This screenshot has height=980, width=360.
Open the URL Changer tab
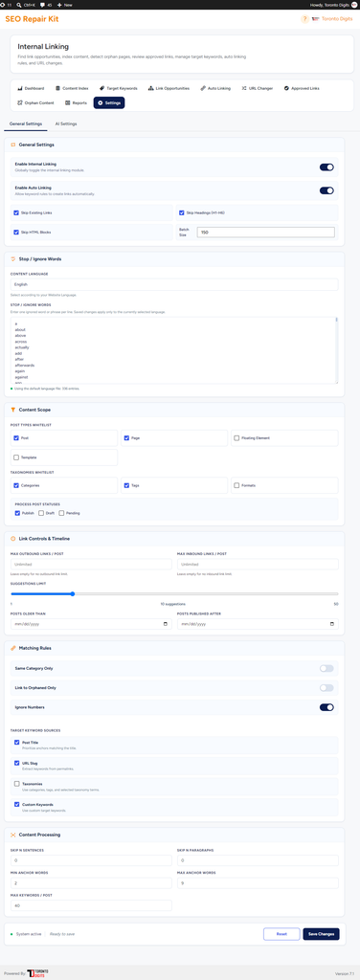click(258, 88)
